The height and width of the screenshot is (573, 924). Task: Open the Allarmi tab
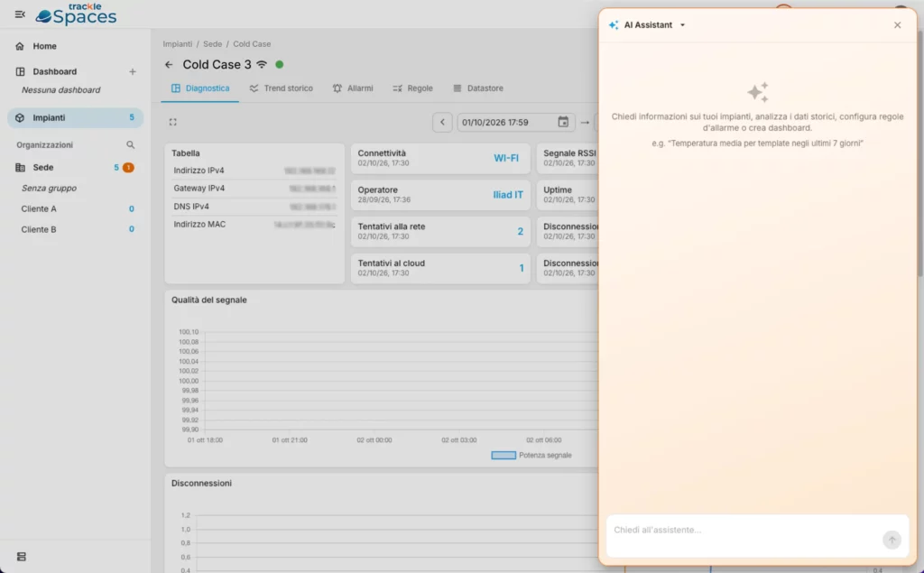(353, 88)
